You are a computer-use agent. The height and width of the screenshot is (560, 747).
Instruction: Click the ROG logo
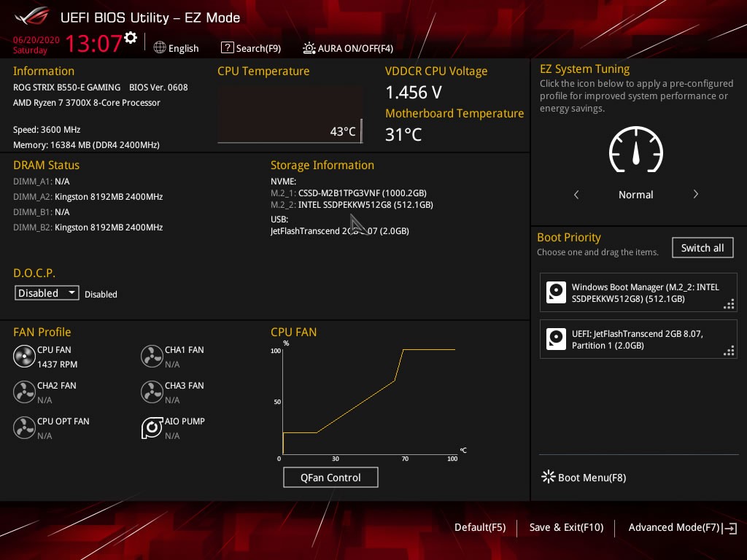[31, 17]
